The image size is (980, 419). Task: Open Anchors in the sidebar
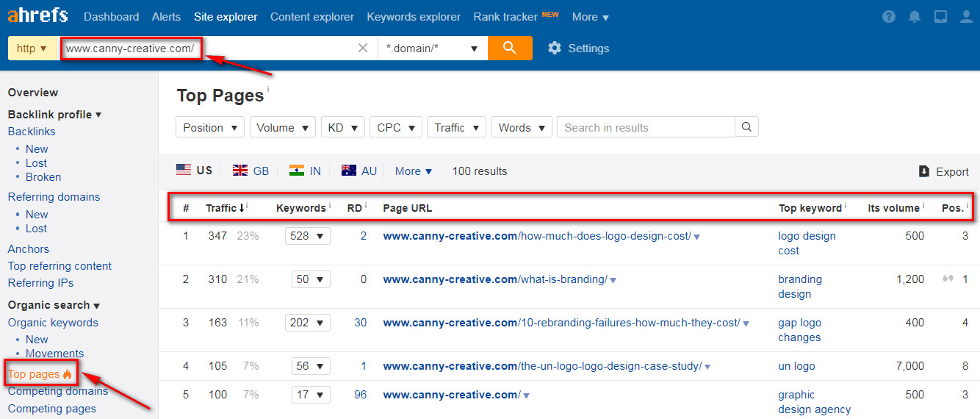[29, 249]
